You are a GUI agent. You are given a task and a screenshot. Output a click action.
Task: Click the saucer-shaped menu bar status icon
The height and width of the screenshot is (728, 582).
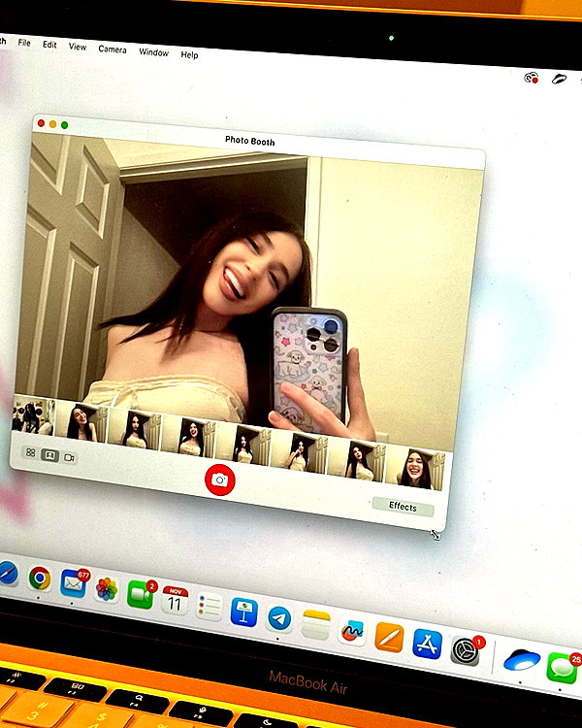[x=560, y=80]
